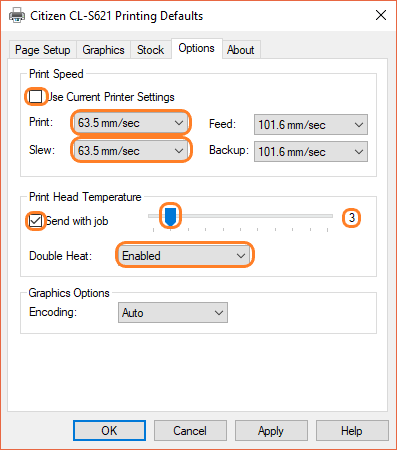The image size is (397, 450).
Task: Open the Stock tab
Action: coord(151,50)
